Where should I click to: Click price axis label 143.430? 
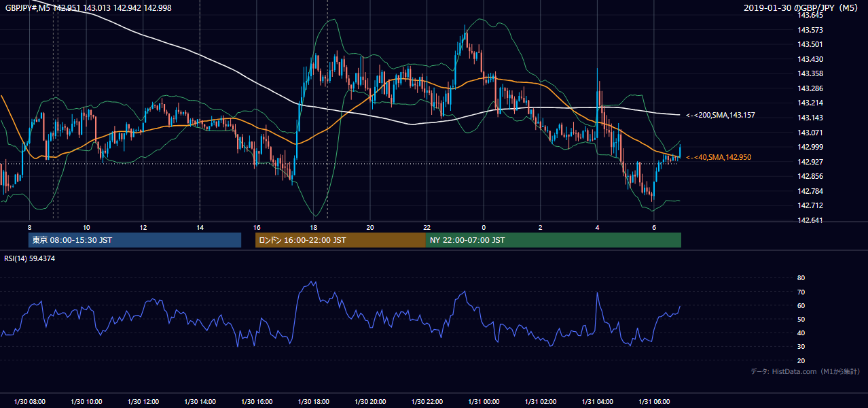810,59
